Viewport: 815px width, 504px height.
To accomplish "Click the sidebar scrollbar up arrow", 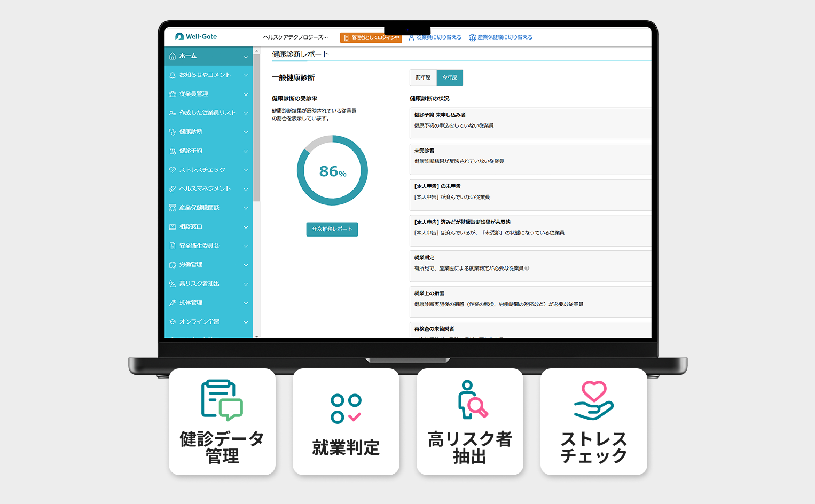I will [257, 51].
